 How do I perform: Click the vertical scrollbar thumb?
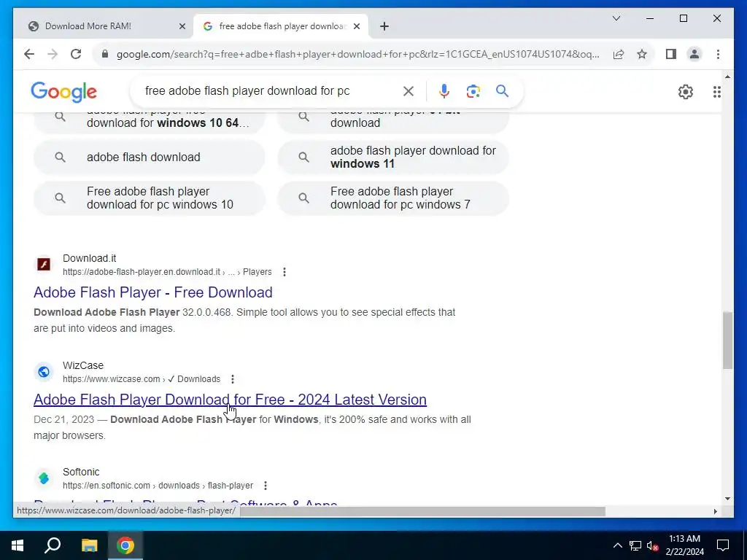(727, 341)
